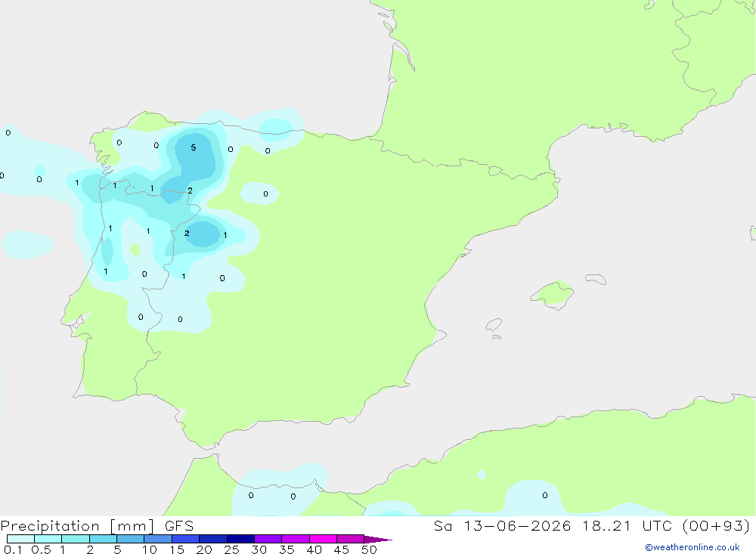Click the above-50 arrow tip of legend

click(x=377, y=539)
